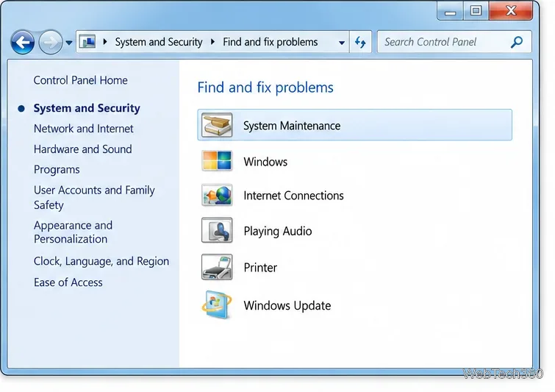Open Ease of Access category
Image resolution: width=555 pixels, height=392 pixels.
coord(68,282)
